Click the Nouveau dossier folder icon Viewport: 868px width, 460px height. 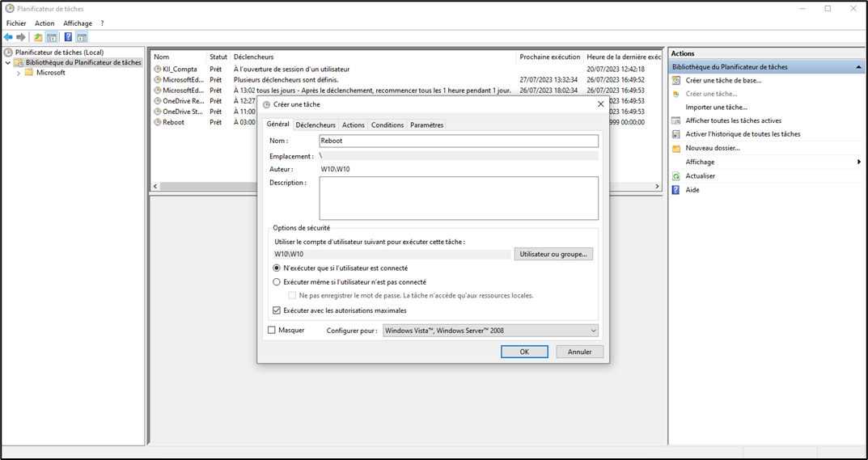[676, 148]
